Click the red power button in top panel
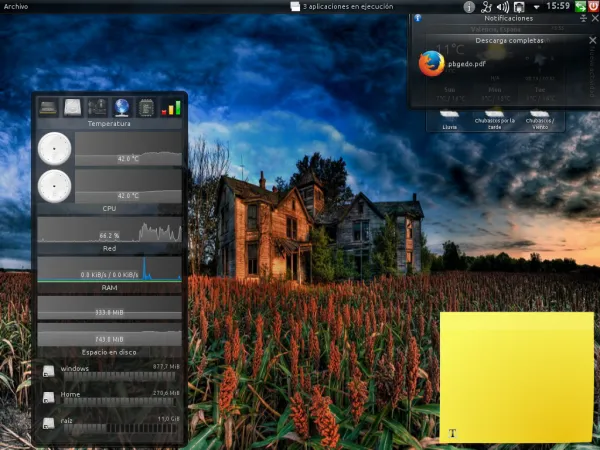The width and height of the screenshot is (600, 450). click(x=592, y=7)
